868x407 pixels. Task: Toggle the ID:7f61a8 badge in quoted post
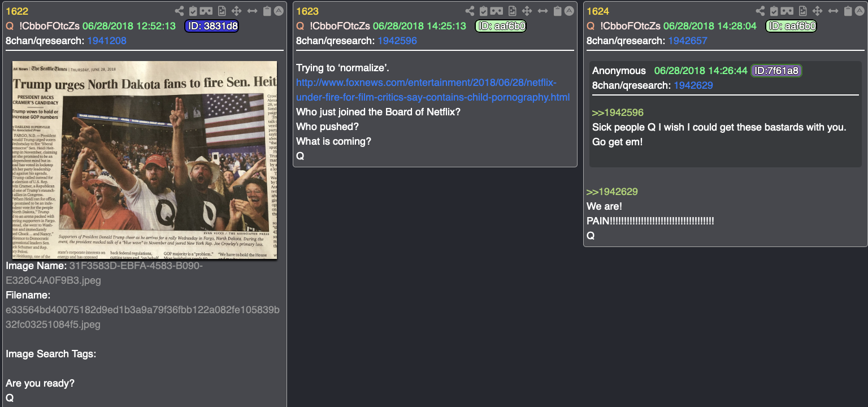point(776,71)
